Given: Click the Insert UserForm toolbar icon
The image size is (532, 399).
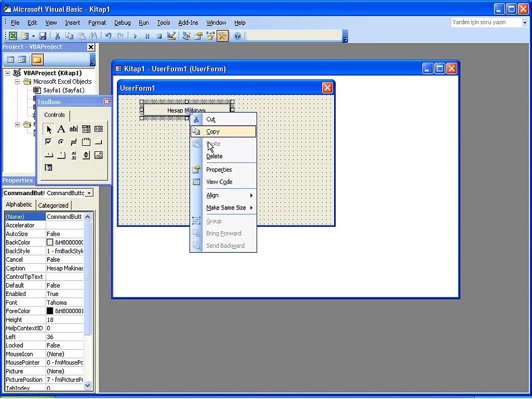Looking at the screenshot, I should pos(25,35).
